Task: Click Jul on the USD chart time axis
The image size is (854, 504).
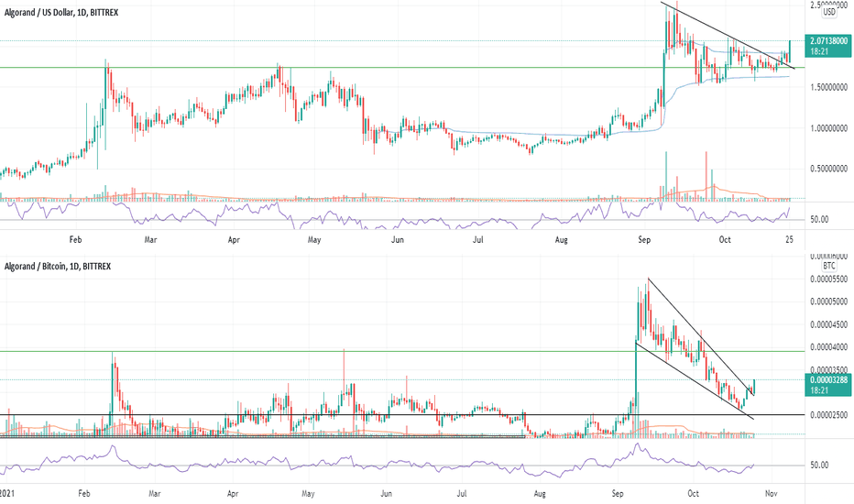Action: pos(477,240)
